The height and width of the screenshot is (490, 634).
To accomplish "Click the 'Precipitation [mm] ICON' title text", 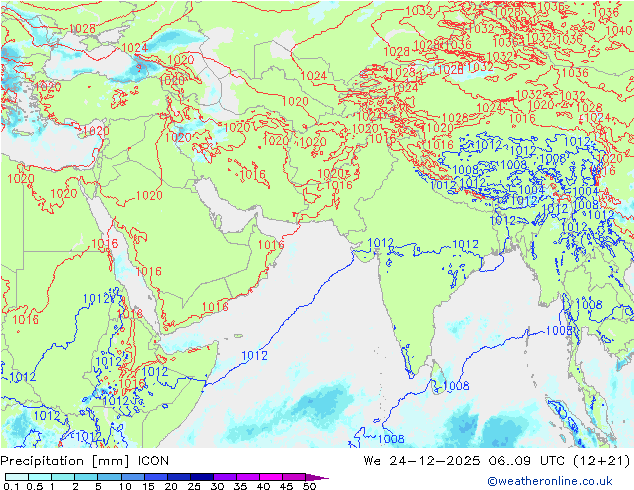I will click(x=85, y=461).
